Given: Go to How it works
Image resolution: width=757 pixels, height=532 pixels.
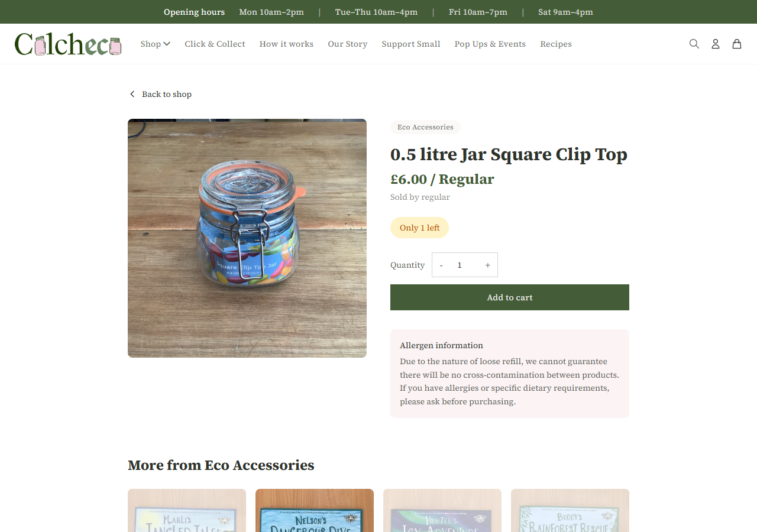Looking at the screenshot, I should pos(286,44).
